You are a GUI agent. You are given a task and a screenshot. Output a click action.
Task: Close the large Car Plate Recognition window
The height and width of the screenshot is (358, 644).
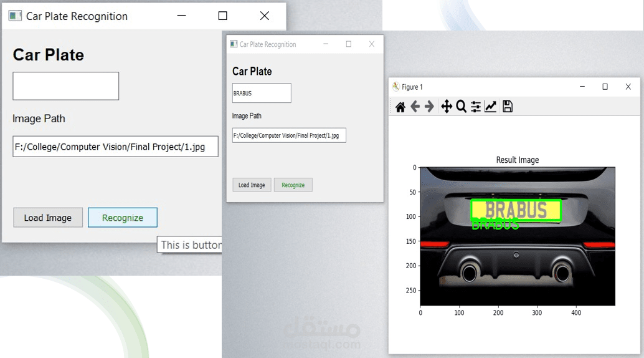point(265,16)
